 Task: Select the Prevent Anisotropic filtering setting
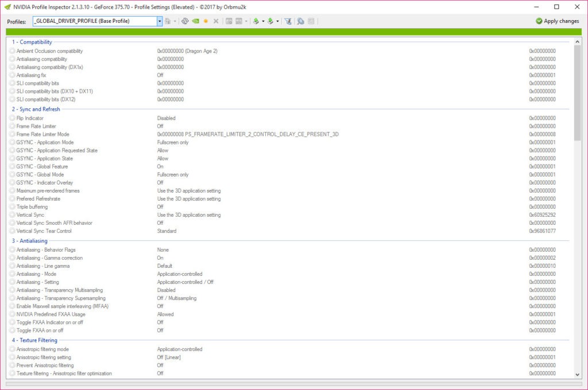(45, 365)
